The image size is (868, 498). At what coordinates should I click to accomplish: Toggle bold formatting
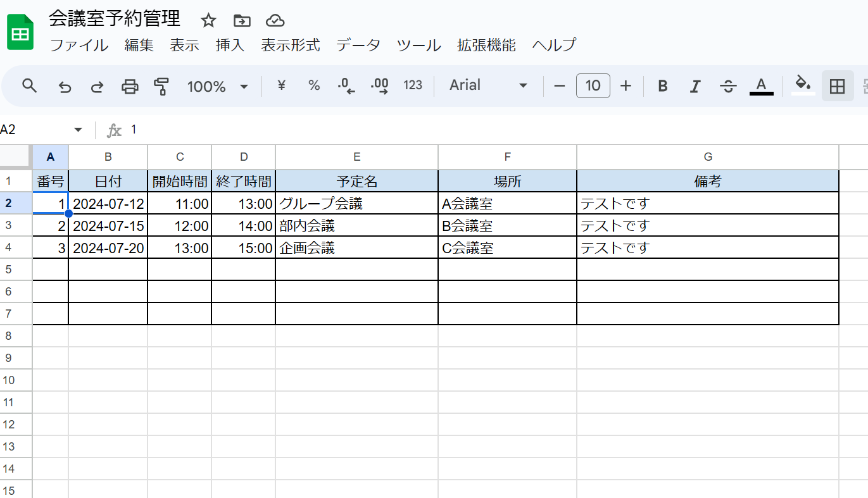663,86
